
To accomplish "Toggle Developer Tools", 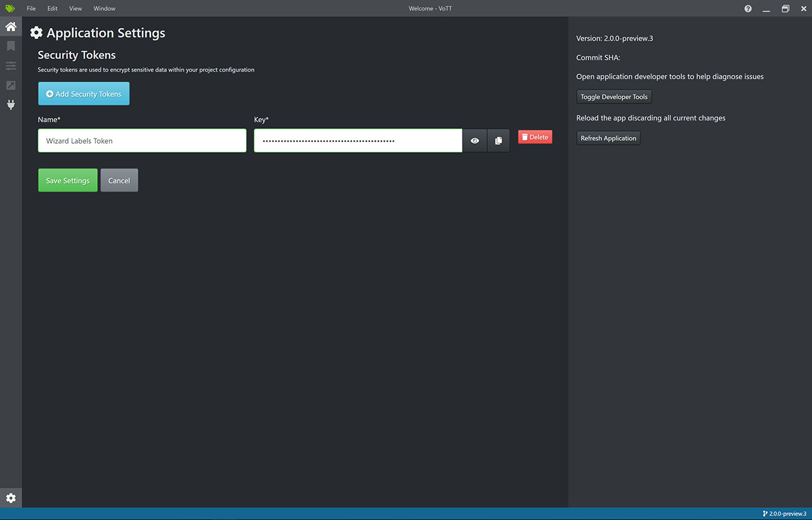I will [x=614, y=97].
